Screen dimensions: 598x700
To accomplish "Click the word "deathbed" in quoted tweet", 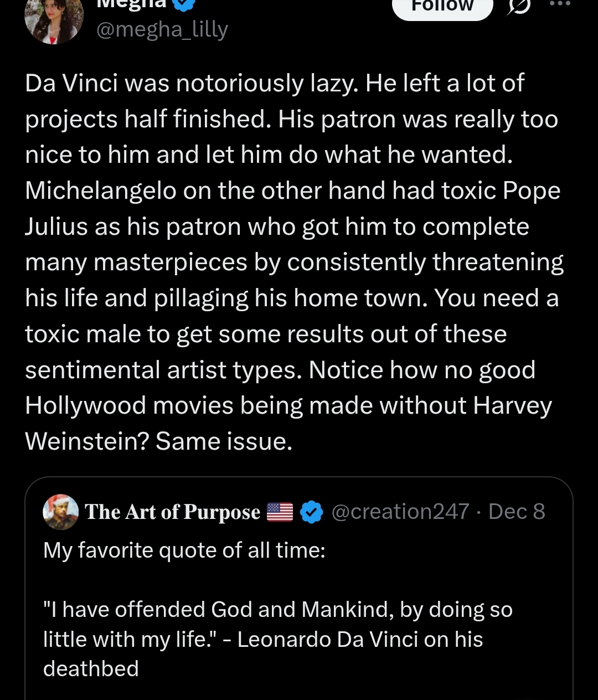I will click(91, 669).
